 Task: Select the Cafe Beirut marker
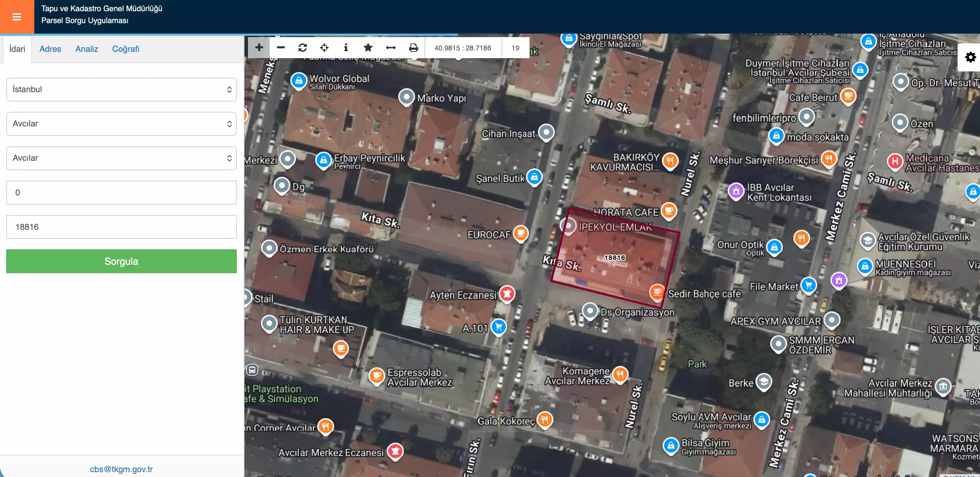click(x=848, y=96)
